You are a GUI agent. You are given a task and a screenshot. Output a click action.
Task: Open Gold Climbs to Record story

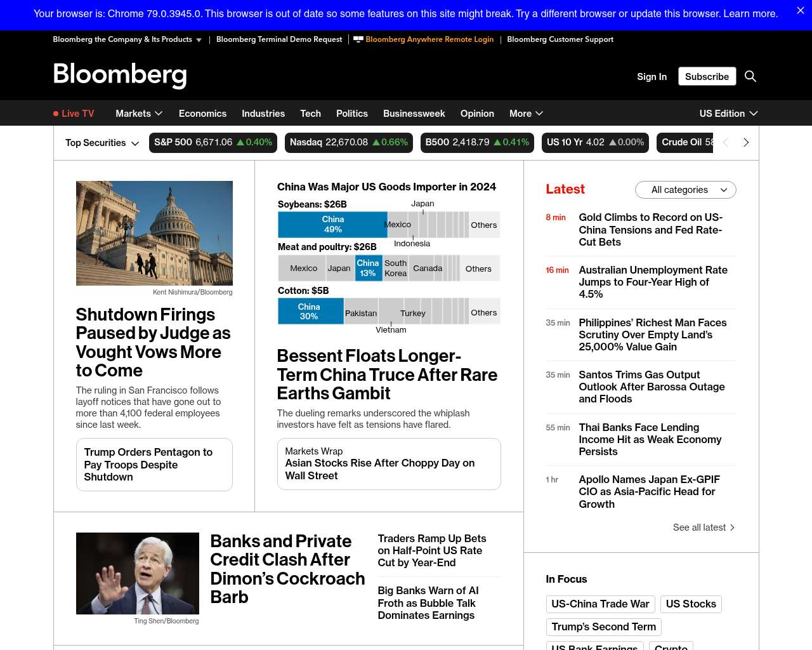point(650,230)
